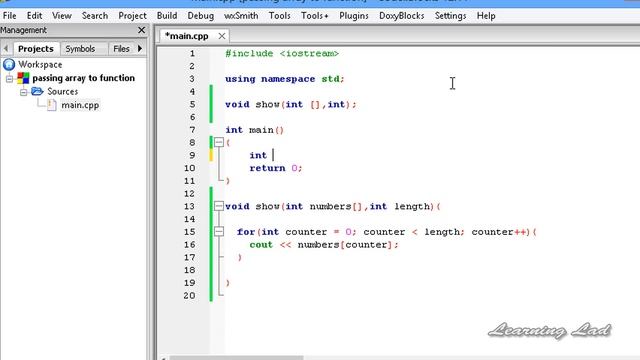
Task: Click line number 20 in the margin
Action: [x=189, y=296]
